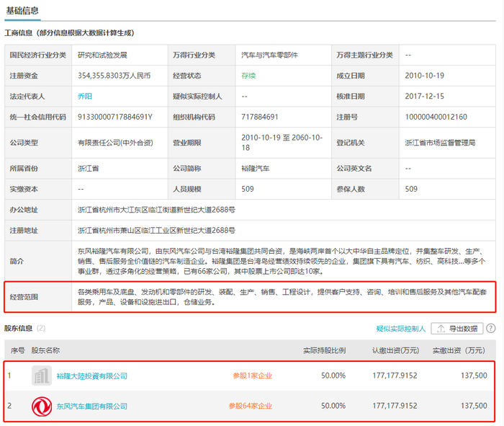Click the 导出数据 export button

coord(456,329)
